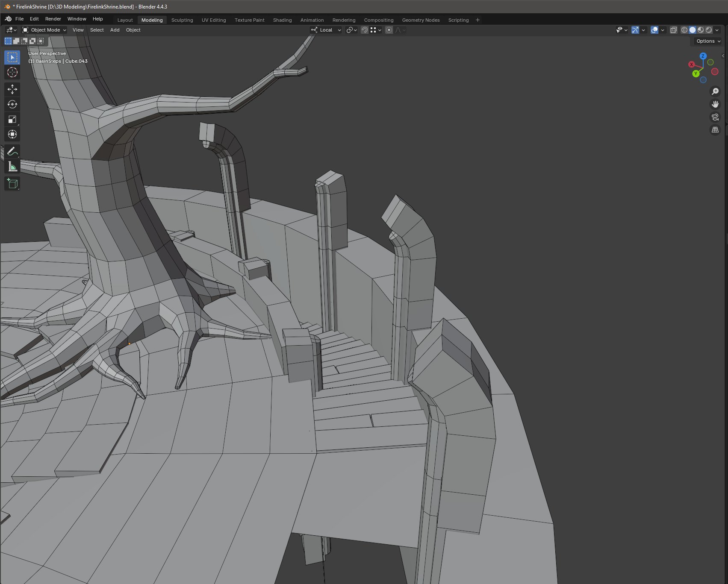This screenshot has height=584, width=728.
Task: Activate the Scale tool
Action: [x=12, y=120]
